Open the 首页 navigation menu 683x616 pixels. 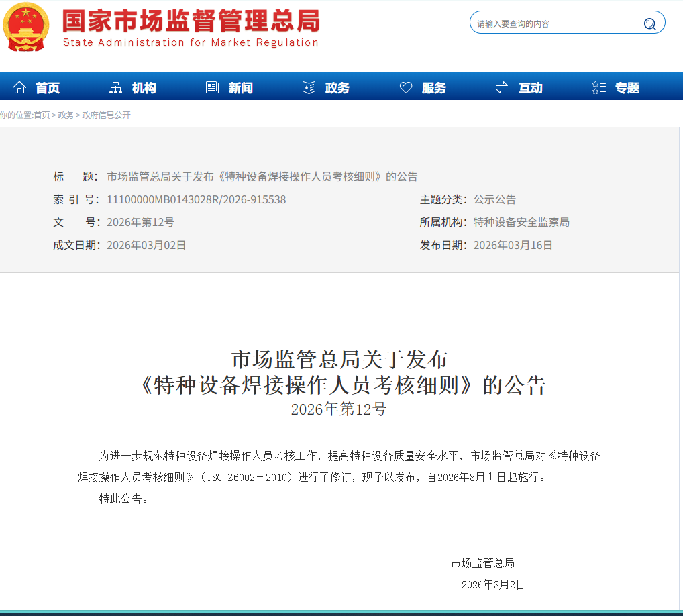pyautogui.click(x=48, y=87)
